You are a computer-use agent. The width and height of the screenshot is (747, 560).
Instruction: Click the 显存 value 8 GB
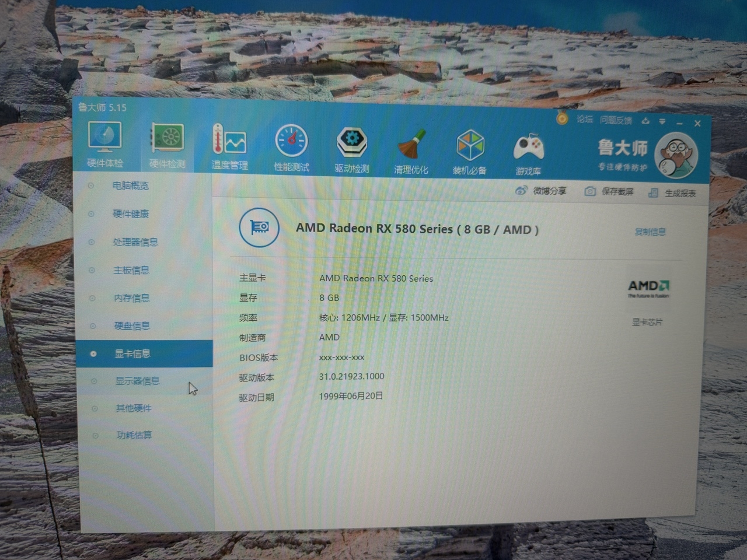[329, 297]
